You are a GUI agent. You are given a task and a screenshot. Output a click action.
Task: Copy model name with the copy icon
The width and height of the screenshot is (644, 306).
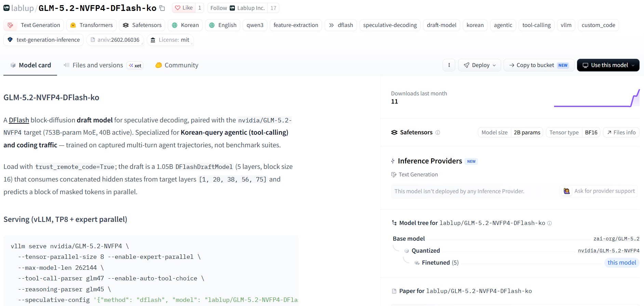[162, 8]
